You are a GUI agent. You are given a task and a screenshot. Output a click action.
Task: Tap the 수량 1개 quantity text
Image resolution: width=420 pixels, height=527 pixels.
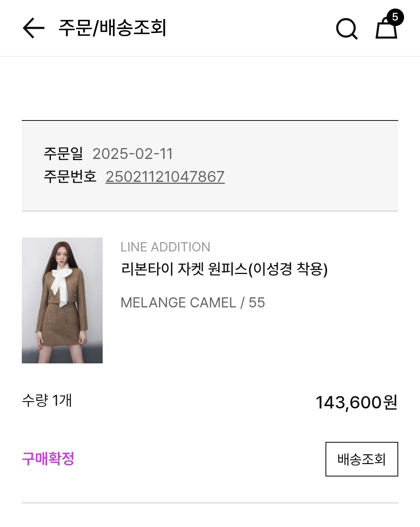pyautogui.click(x=47, y=400)
